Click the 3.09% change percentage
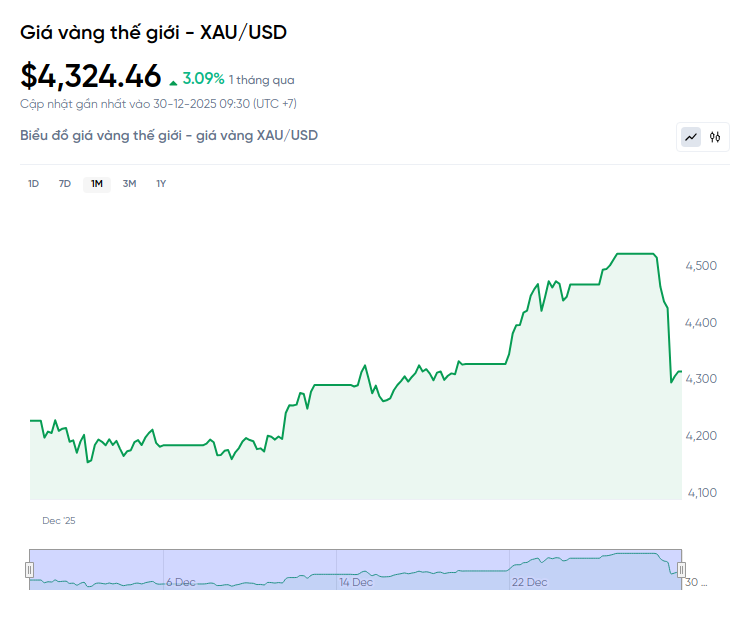The image size is (750, 634). (203, 78)
